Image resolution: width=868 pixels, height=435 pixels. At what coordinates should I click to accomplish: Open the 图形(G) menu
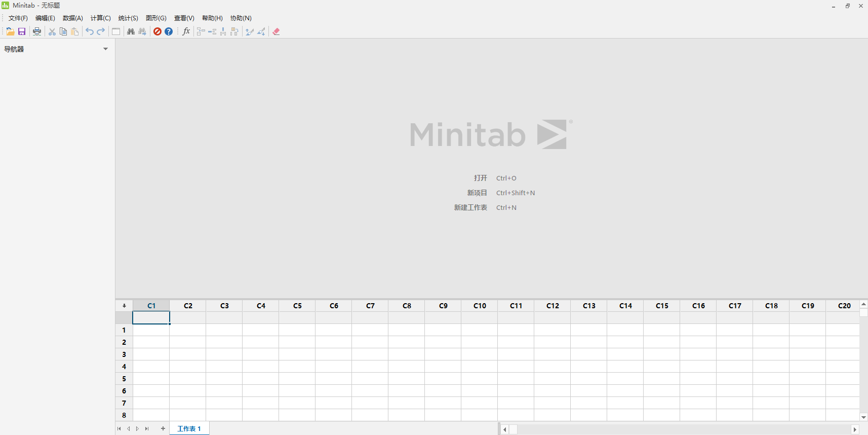click(x=156, y=18)
